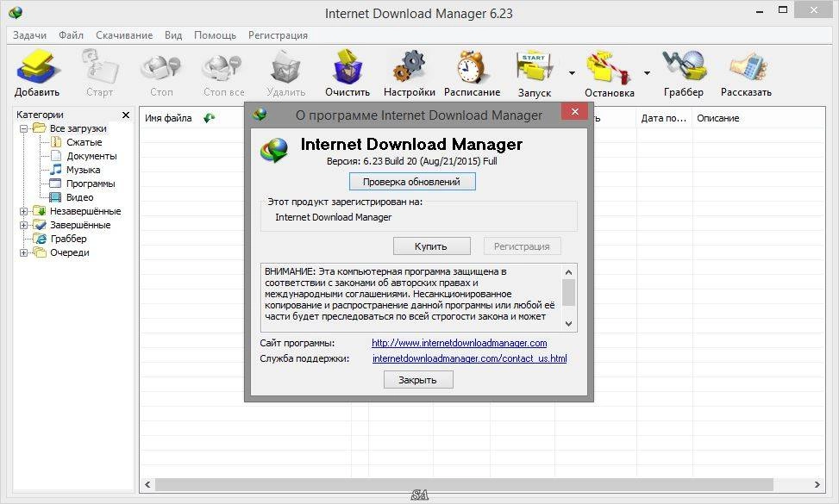839x504 pixels.
Task: Click the Очистить toolbar icon
Action: pyautogui.click(x=347, y=67)
